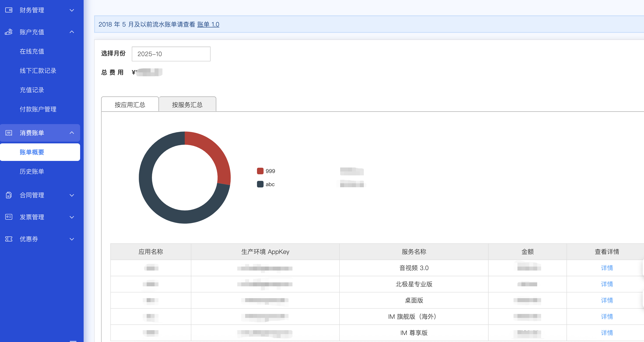Collapse the 消费账单 section chevron
Screen dimensions: 644x342
72,133
